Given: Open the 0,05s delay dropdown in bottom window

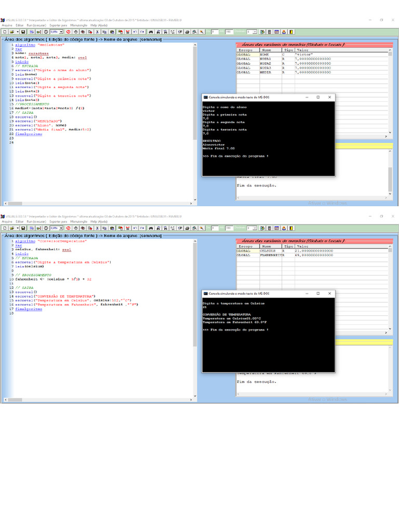Looking at the screenshot, I should (61, 228).
